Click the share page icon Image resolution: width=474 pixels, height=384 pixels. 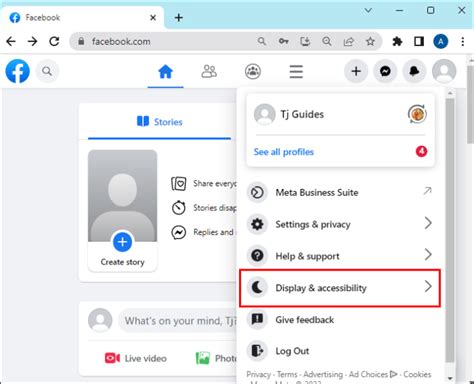click(x=349, y=41)
